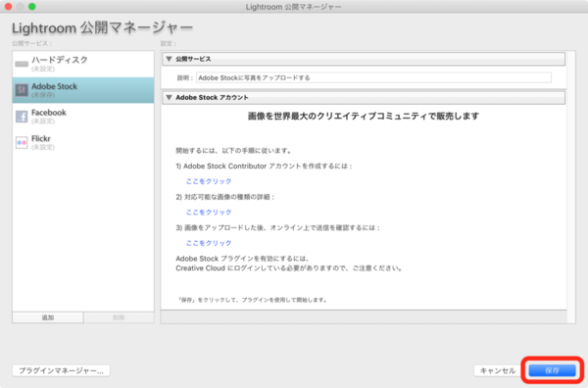
Task: Click the hard disk drive icon
Action: (22, 64)
